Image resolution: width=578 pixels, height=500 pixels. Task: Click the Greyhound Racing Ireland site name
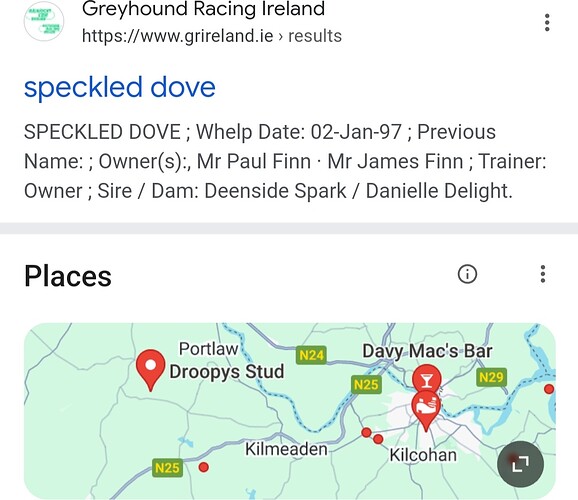coord(203,8)
